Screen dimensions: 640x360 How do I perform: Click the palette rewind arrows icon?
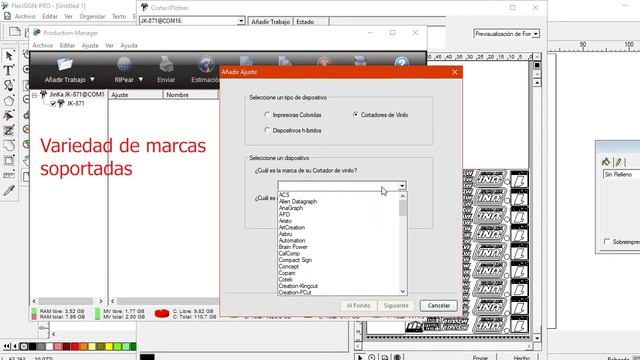click(x=7, y=347)
